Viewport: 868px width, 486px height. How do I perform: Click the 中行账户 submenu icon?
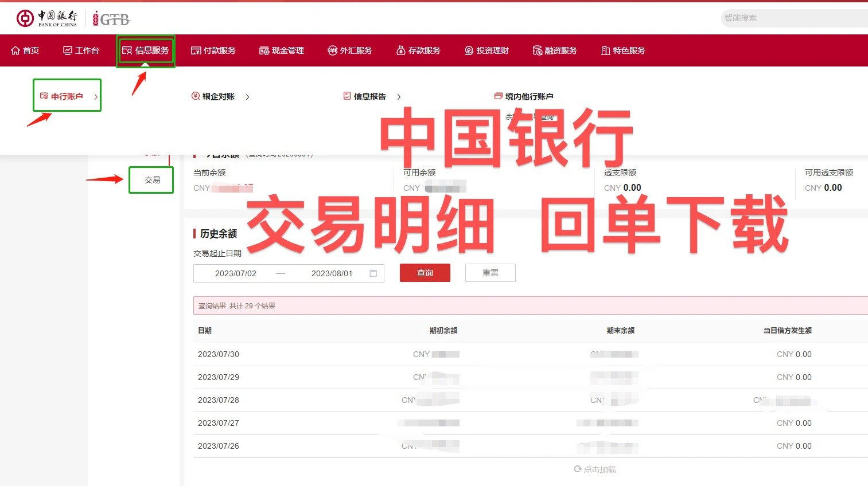(44, 96)
